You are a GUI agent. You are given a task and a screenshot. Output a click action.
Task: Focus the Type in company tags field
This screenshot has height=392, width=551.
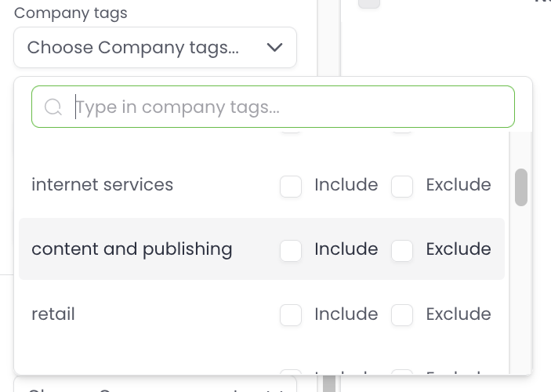[290, 107]
